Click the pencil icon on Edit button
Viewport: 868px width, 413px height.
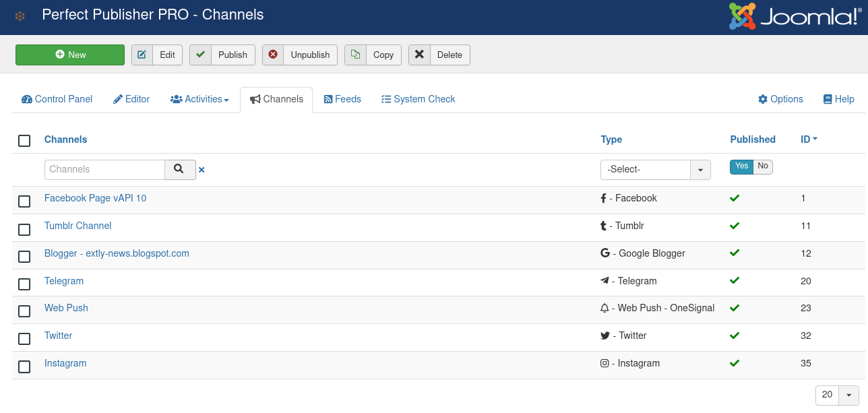[142, 55]
